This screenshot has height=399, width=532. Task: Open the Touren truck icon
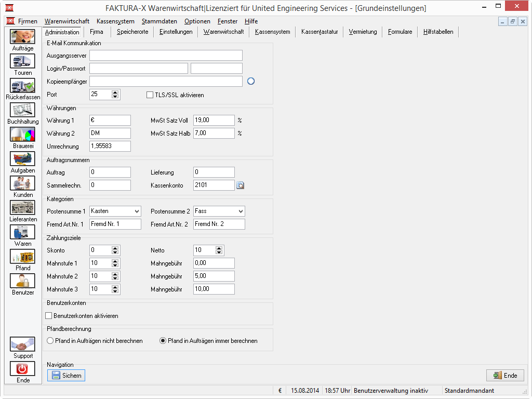[x=22, y=61]
